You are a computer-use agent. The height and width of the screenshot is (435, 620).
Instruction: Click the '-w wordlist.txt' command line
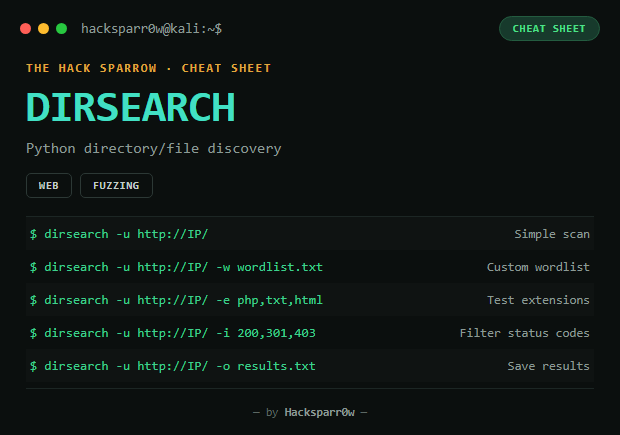point(176,267)
